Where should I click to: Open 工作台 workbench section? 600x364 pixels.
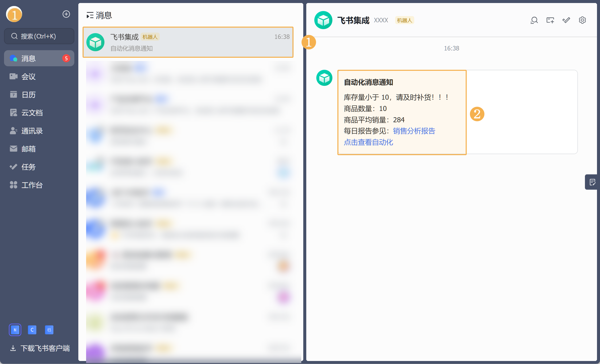32,185
